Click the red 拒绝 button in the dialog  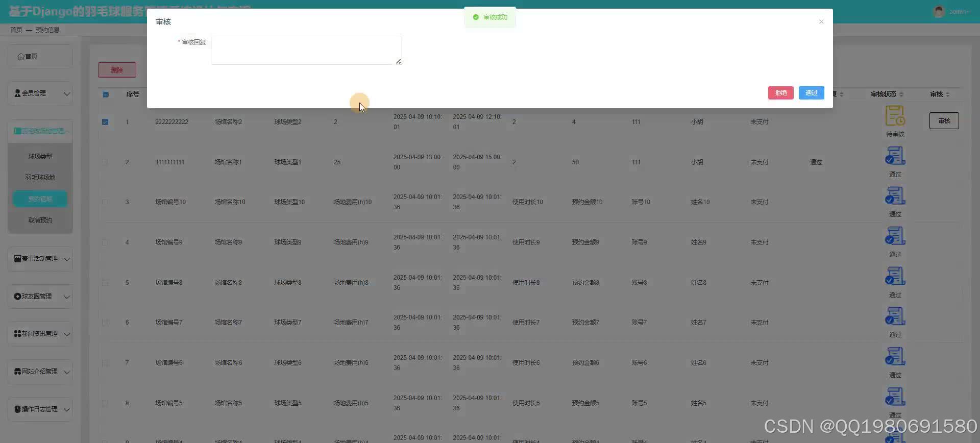pyautogui.click(x=780, y=93)
